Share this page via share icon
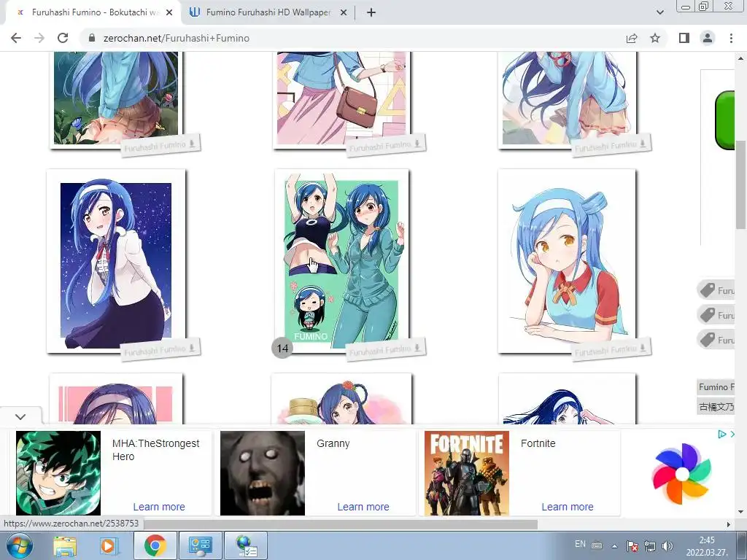Screen dimensions: 747x560 click(632, 38)
